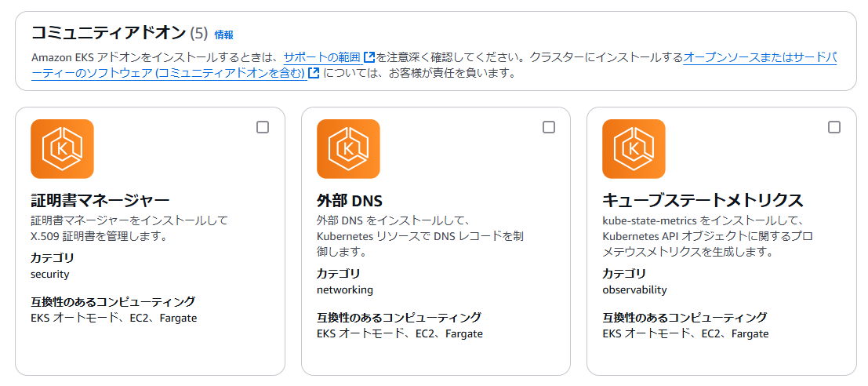This screenshot has width=868, height=386.
Task: Click カテゴリ label in キューブステートメトリクス card
Action: pos(624,274)
